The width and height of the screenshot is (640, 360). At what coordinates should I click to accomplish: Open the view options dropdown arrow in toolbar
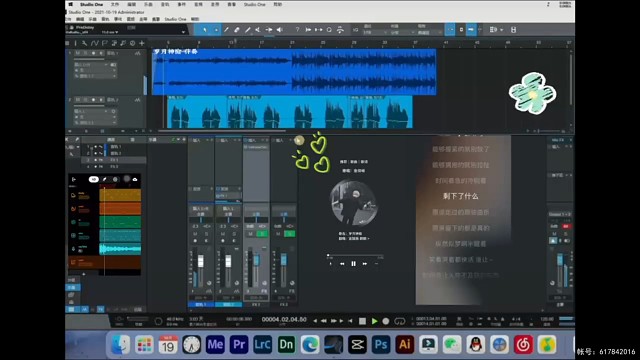coord(501,30)
